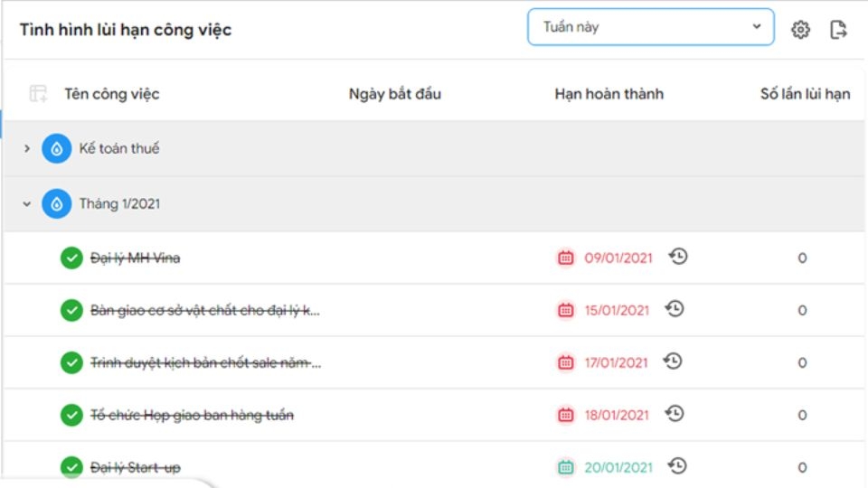Sort by Hạn hoàn thành column header
The image size is (868, 488).
pos(609,94)
